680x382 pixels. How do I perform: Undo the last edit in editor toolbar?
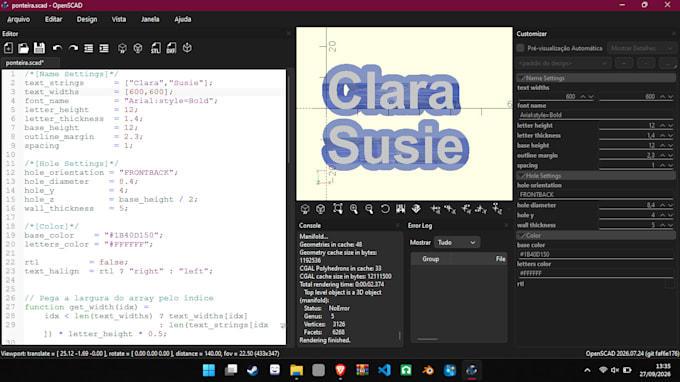57,48
